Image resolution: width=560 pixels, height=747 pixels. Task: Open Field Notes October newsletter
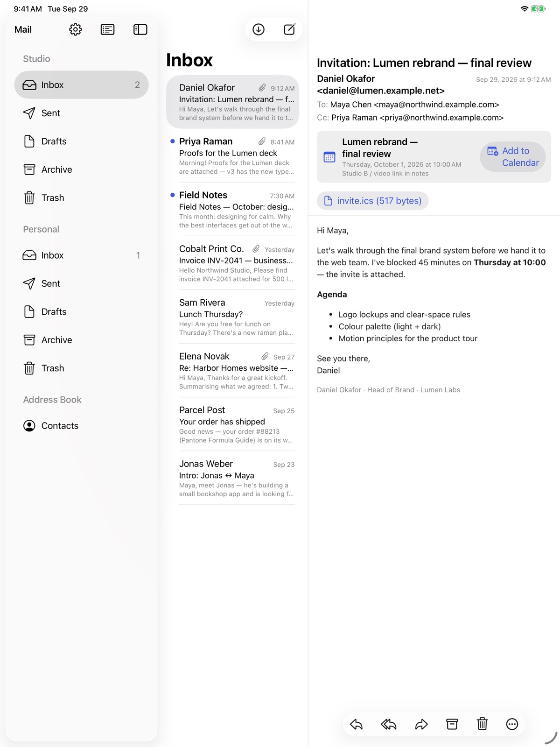click(232, 210)
